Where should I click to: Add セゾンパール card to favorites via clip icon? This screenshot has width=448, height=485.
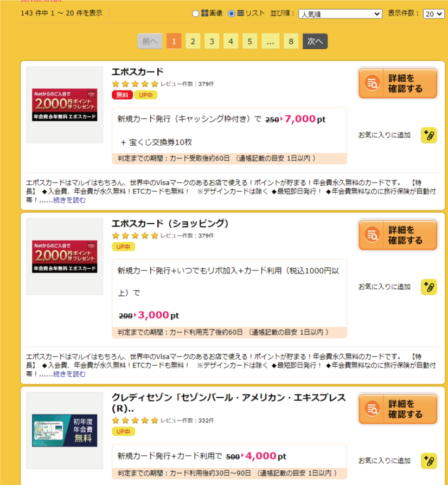point(429,461)
